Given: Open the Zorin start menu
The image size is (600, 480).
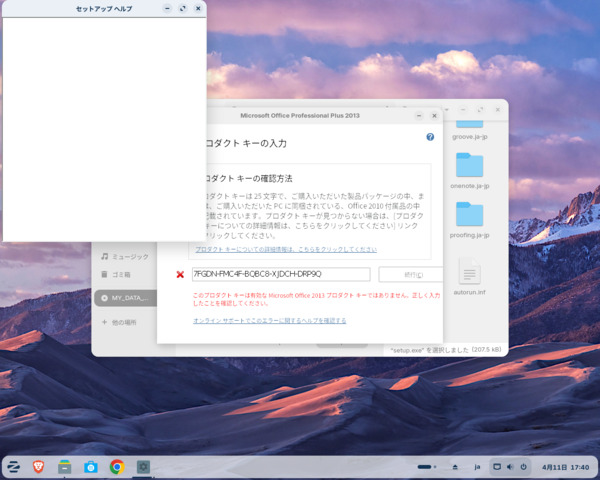Looking at the screenshot, I should tap(13, 467).
